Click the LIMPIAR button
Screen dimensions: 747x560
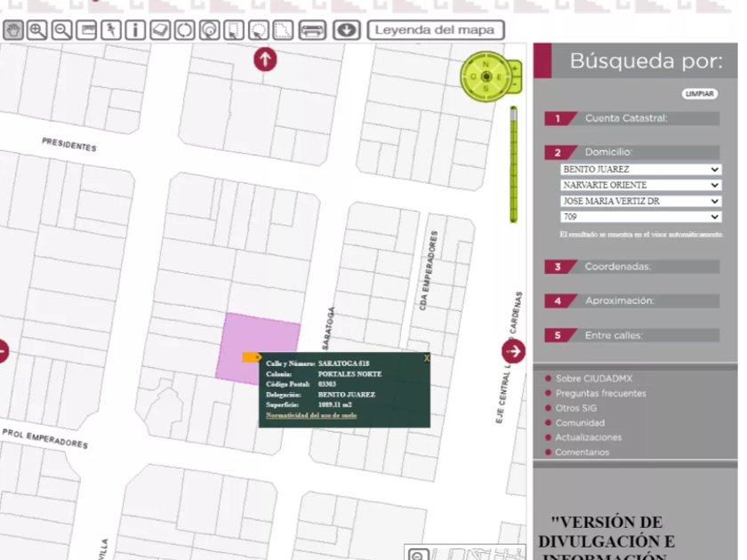coord(699,94)
